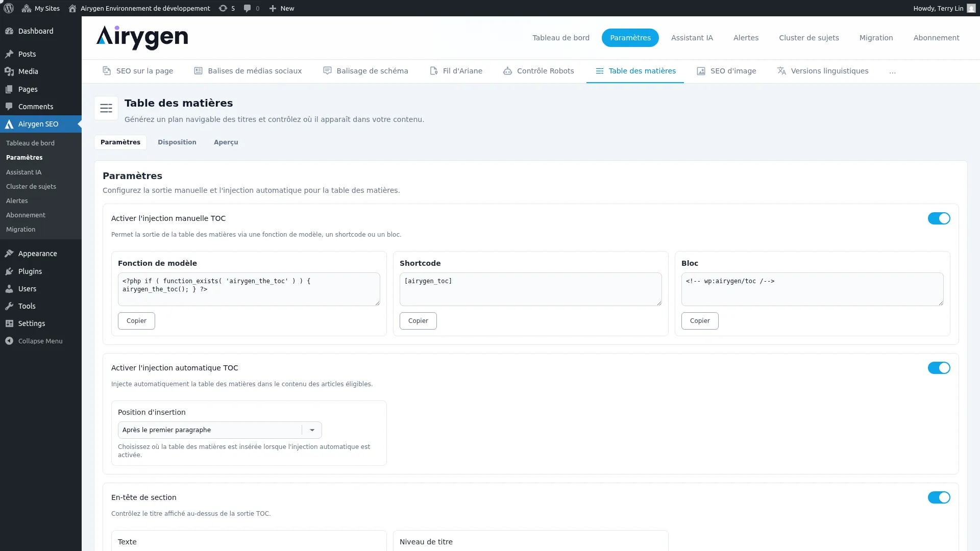Select the Paramètres pill in header
Screen dimensions: 980x551
(x=630, y=38)
